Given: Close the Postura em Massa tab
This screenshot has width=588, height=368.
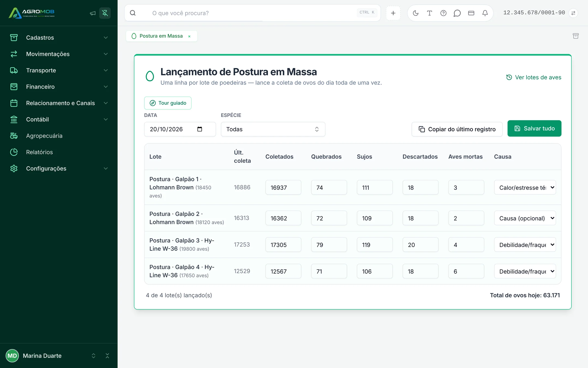Looking at the screenshot, I should (x=189, y=36).
